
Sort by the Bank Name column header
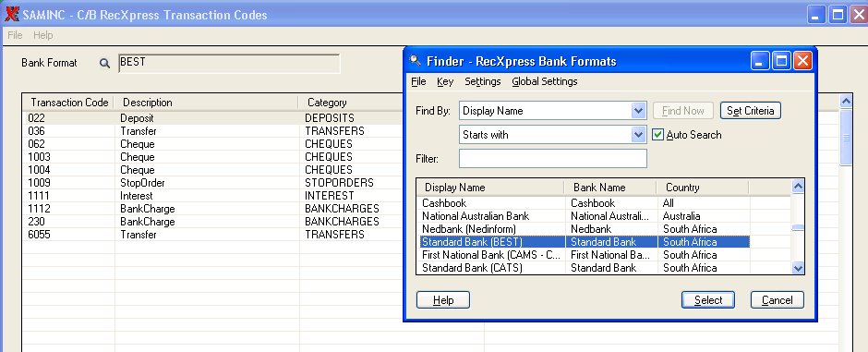(x=610, y=187)
